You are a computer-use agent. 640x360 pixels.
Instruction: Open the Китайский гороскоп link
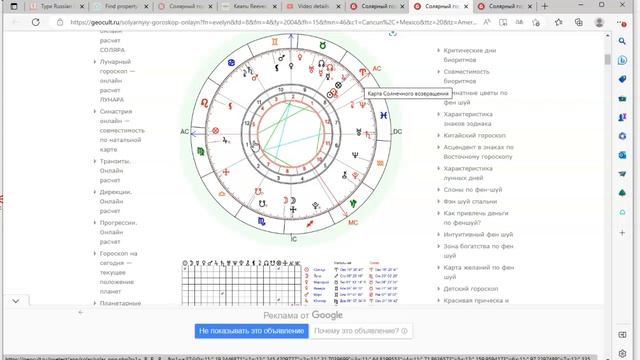tap(474, 135)
